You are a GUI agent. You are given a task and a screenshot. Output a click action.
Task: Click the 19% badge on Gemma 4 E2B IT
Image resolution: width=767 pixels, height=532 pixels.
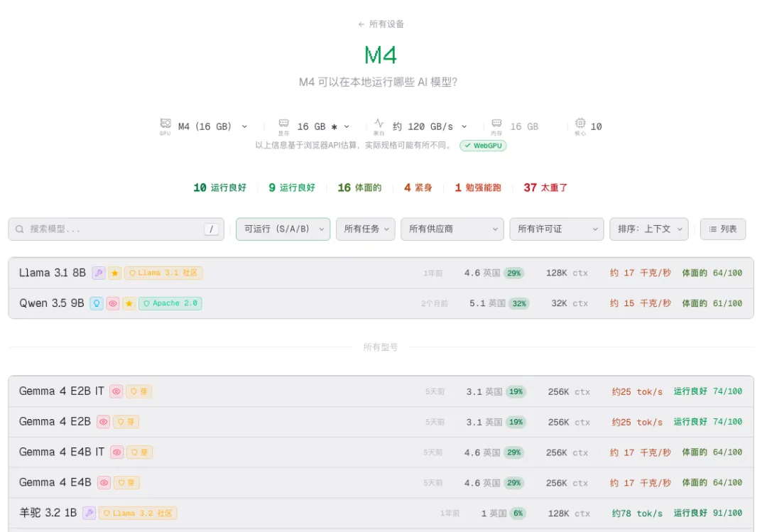[516, 391]
